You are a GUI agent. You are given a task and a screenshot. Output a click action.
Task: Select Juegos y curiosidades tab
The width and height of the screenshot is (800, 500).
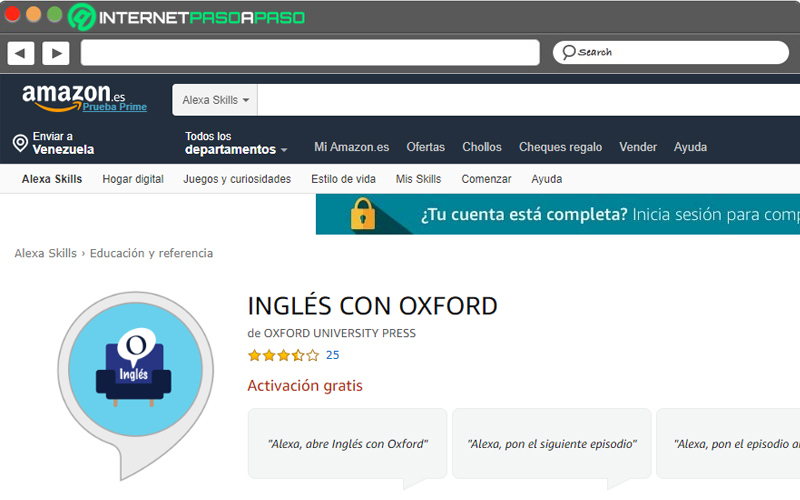(x=237, y=179)
